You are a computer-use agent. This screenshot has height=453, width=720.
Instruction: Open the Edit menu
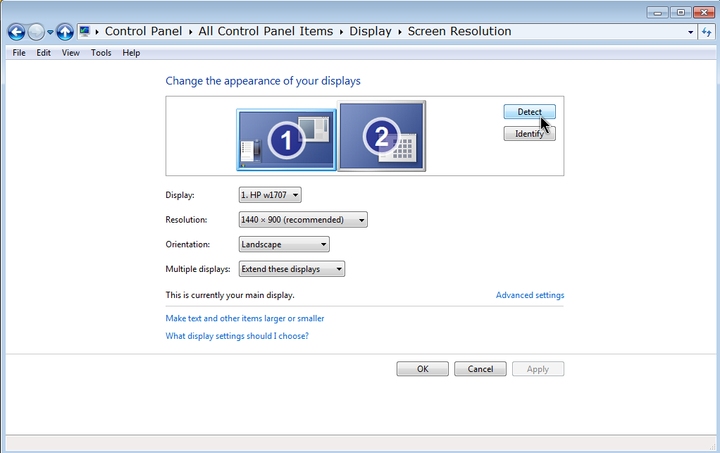coord(44,53)
